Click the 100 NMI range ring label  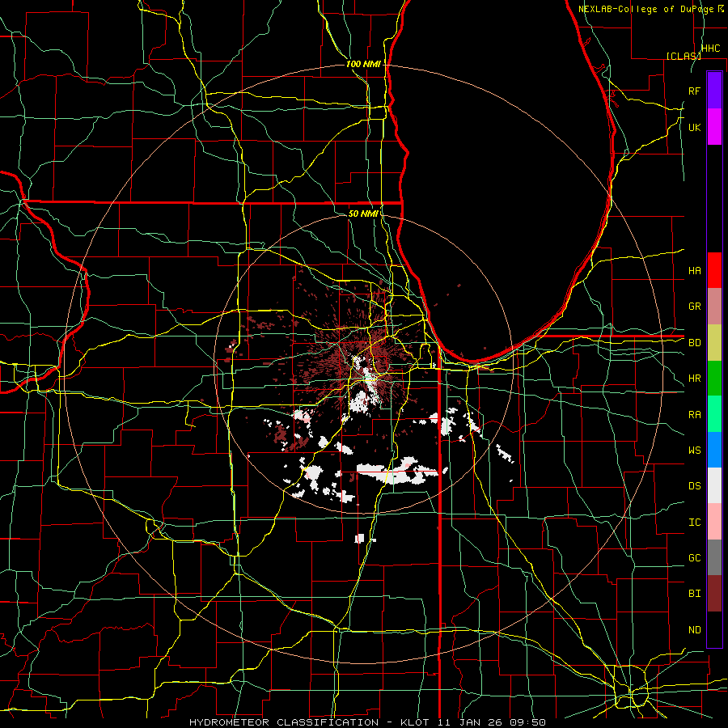coord(363,64)
